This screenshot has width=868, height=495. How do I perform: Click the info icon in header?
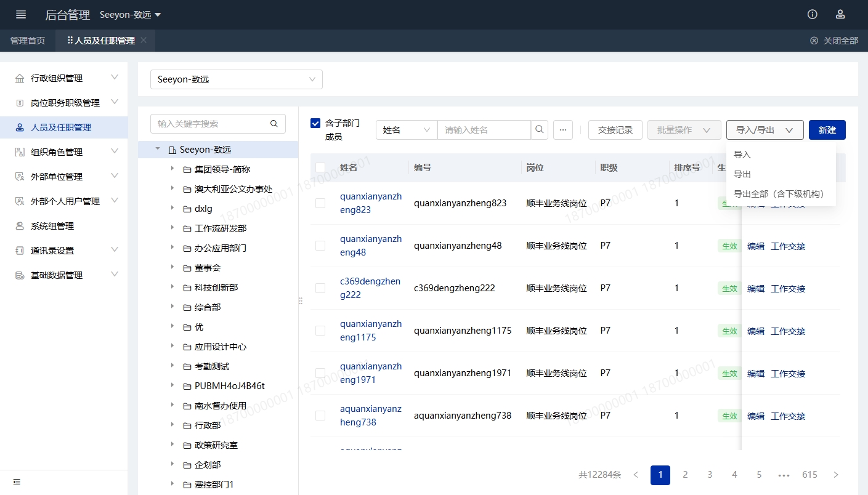click(x=813, y=15)
